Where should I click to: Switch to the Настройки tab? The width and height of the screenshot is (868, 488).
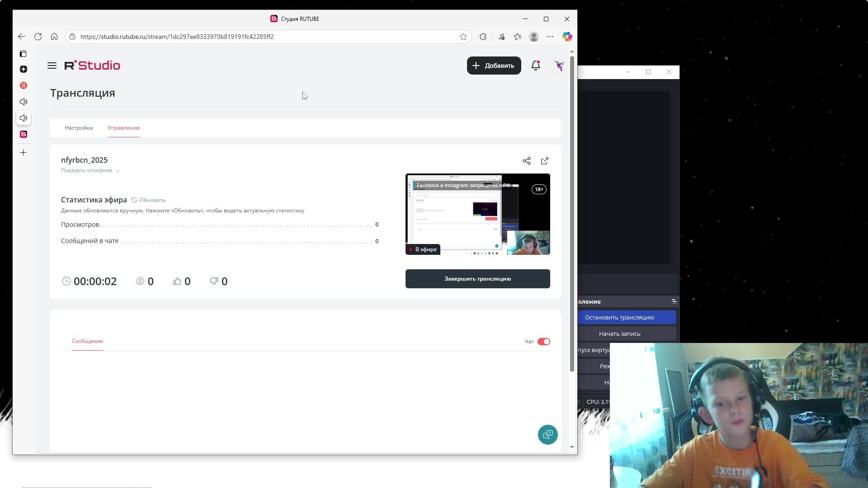click(x=79, y=128)
